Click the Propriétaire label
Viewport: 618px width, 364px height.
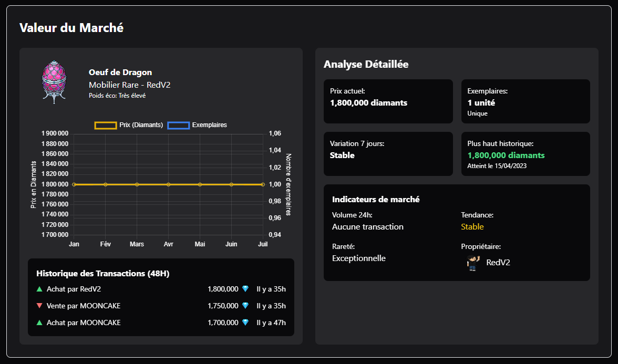coord(481,247)
